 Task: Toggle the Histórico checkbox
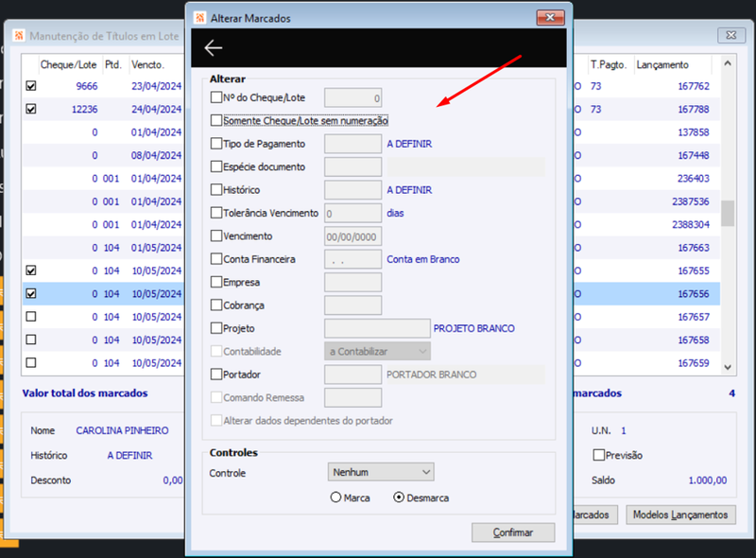[216, 190]
